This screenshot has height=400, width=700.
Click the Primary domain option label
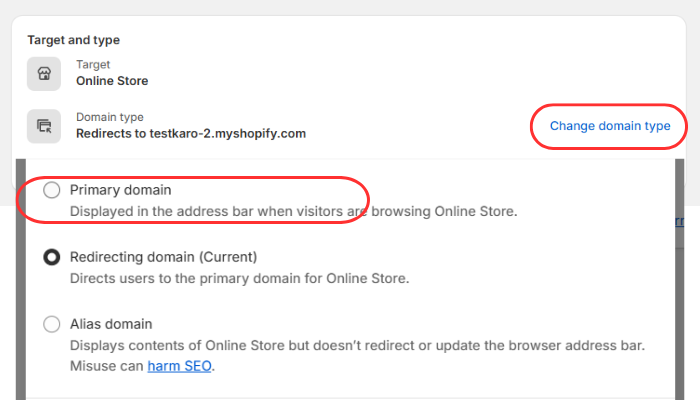coord(120,190)
